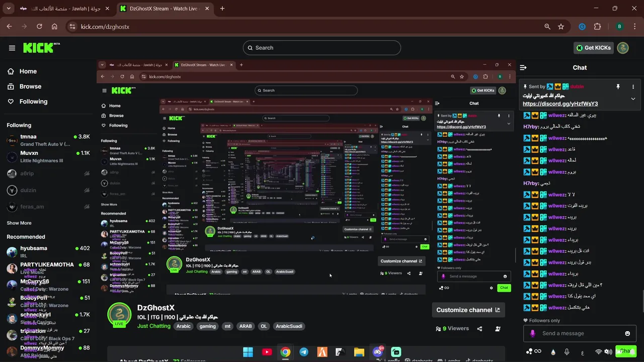Click browser back arrow in top toolbar

pyautogui.click(x=9, y=27)
